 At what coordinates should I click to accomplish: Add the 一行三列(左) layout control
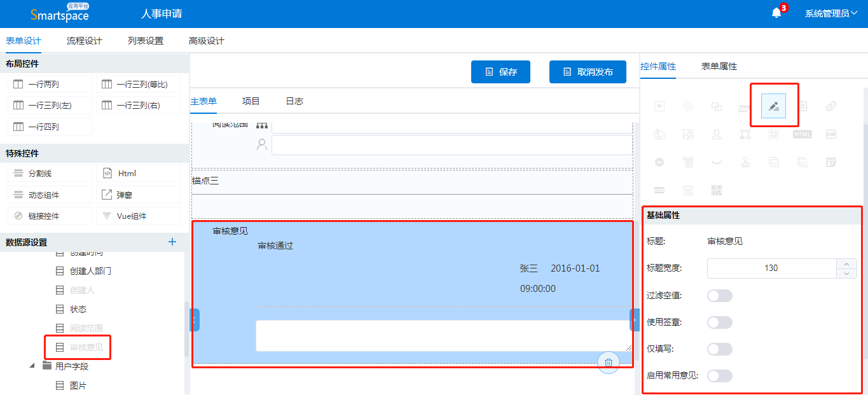click(x=50, y=105)
